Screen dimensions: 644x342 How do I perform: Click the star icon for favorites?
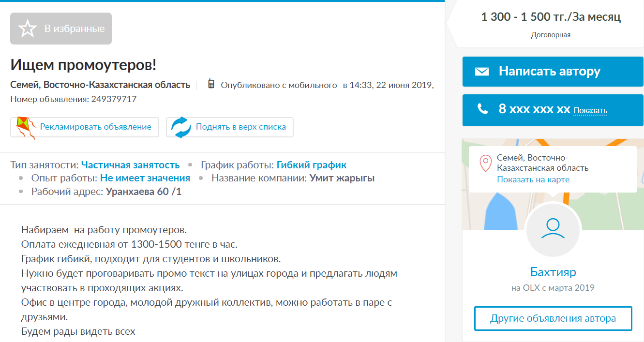tap(28, 29)
